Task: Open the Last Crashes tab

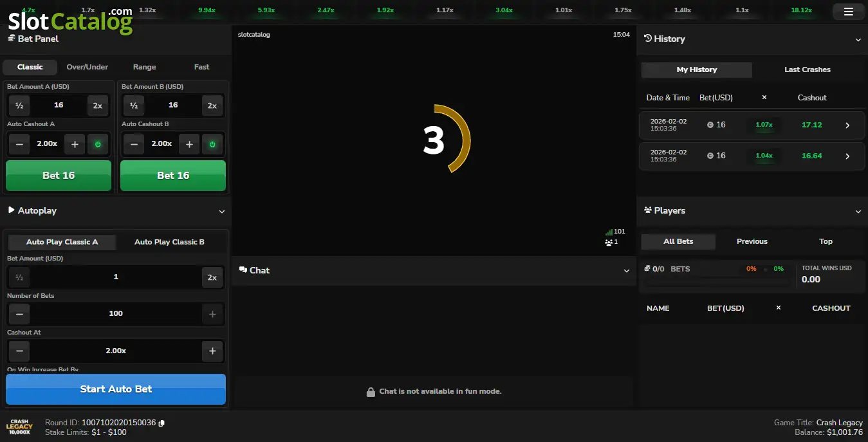Action: tap(808, 69)
